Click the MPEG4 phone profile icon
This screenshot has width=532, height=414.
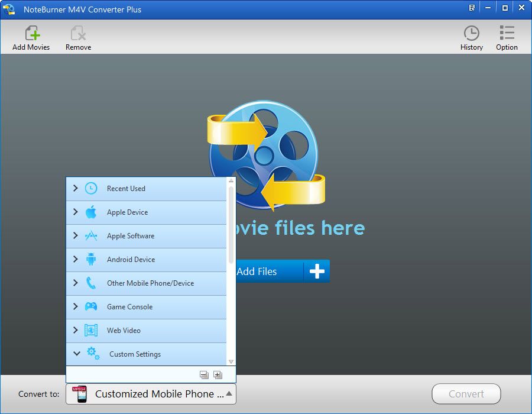pyautogui.click(x=79, y=394)
